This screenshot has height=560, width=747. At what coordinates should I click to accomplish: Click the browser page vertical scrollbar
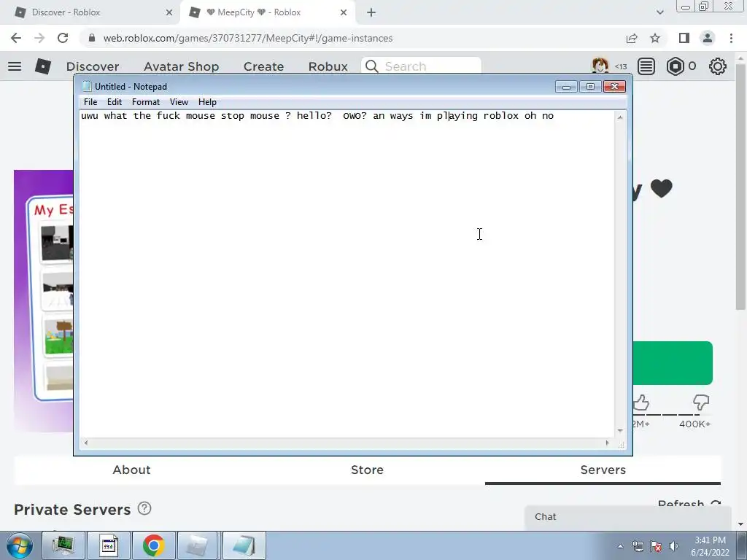[x=740, y=186]
